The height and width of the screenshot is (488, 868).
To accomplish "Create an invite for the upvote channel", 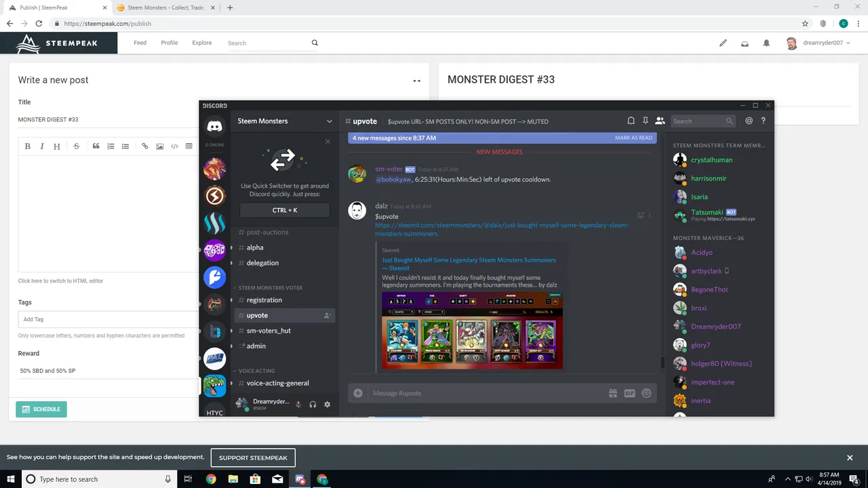I will [328, 315].
